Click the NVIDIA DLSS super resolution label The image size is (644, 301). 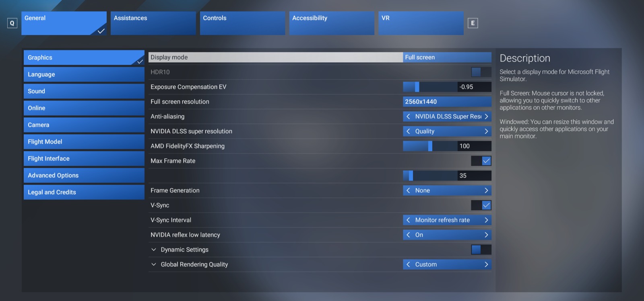tap(191, 131)
